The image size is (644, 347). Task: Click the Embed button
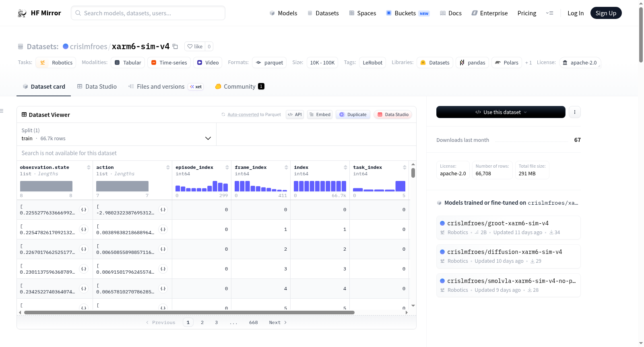pyautogui.click(x=320, y=114)
